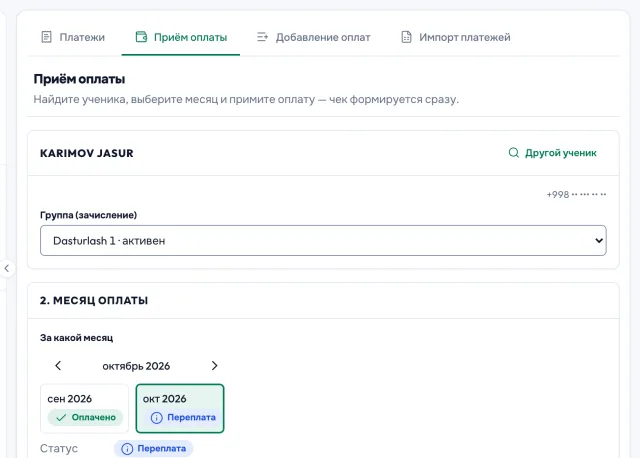Click the Импорт платежей file icon
This screenshot has width=640, height=458.
click(x=407, y=37)
